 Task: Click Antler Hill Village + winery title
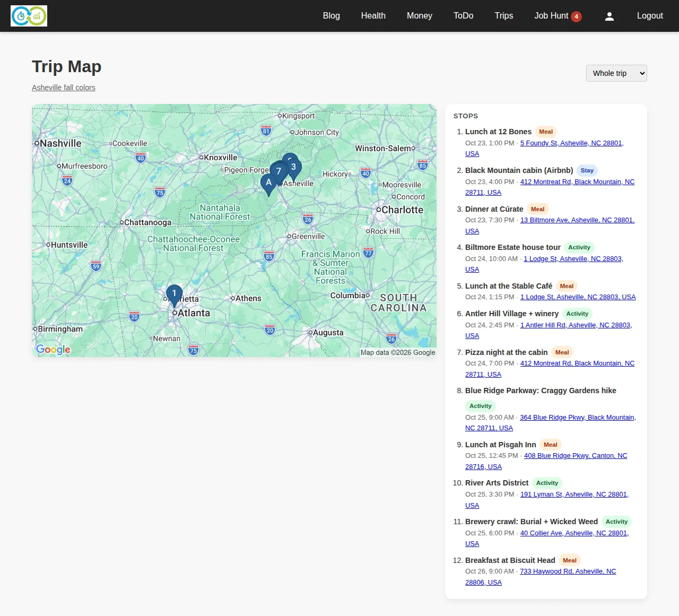tap(511, 314)
